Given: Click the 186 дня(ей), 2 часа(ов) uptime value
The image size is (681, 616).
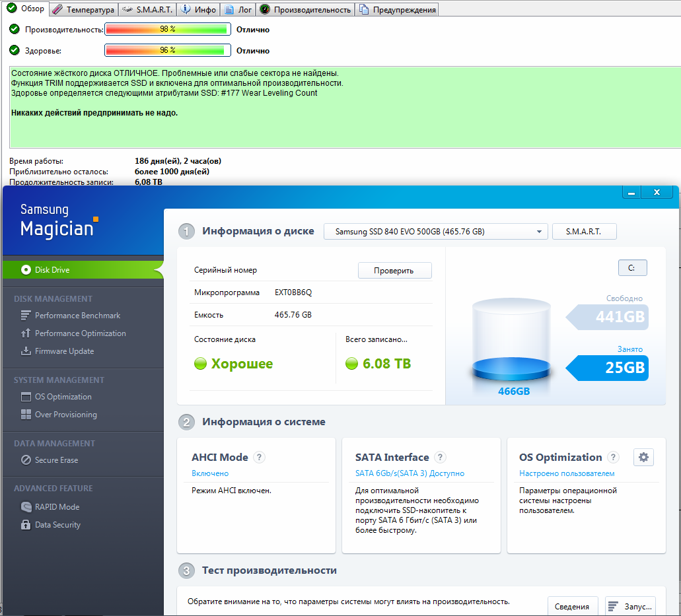Looking at the screenshot, I should (178, 161).
